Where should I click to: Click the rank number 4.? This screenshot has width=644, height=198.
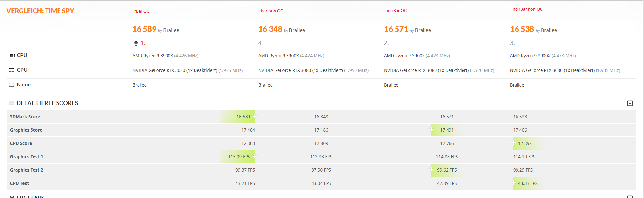261,43
